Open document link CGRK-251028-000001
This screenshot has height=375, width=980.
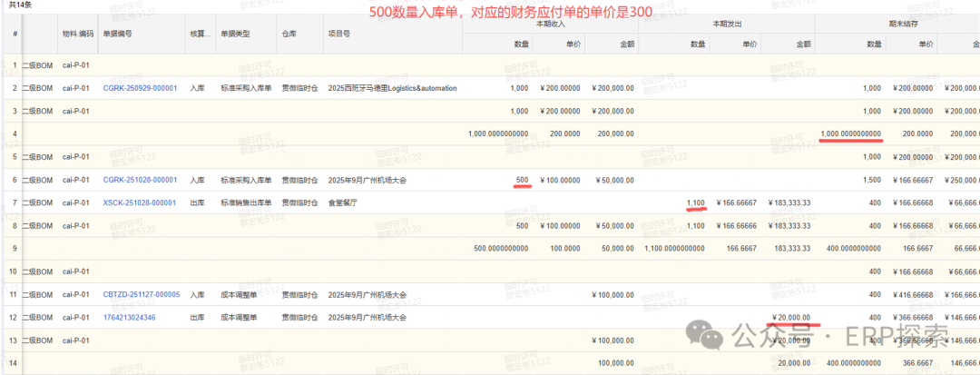point(140,180)
